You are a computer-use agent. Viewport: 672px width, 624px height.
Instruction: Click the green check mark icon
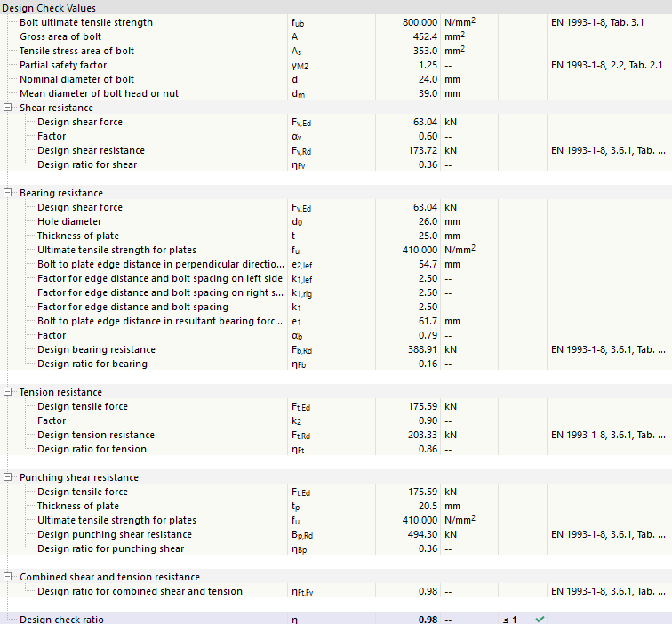coord(540,619)
